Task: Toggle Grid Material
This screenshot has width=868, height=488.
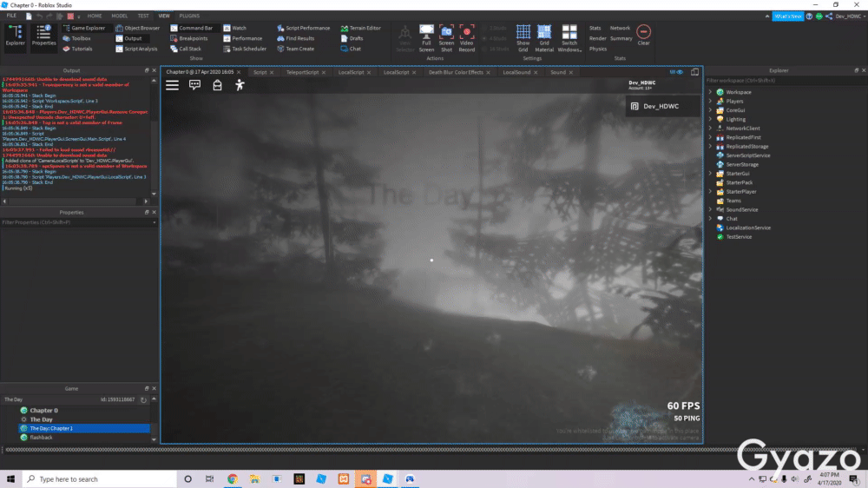Action: (544, 38)
